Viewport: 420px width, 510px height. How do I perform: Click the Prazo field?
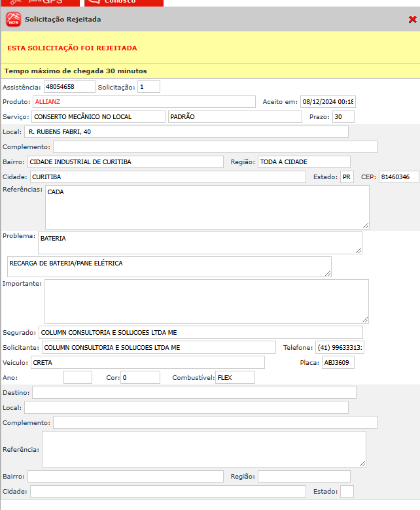pos(343,116)
